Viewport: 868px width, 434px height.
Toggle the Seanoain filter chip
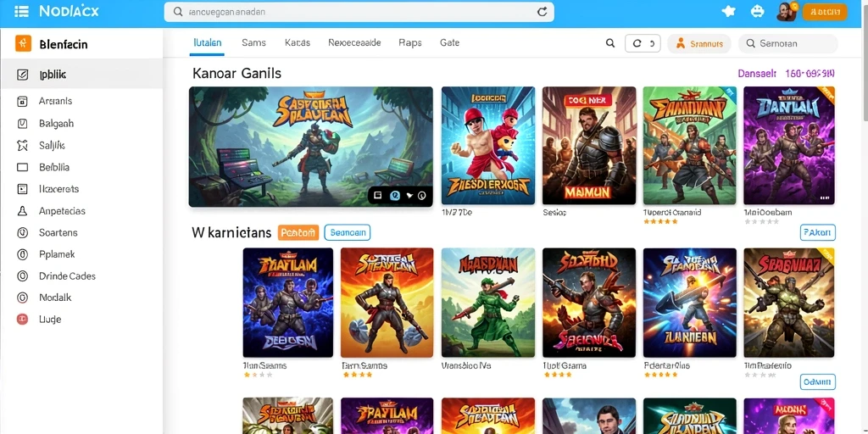[347, 232]
